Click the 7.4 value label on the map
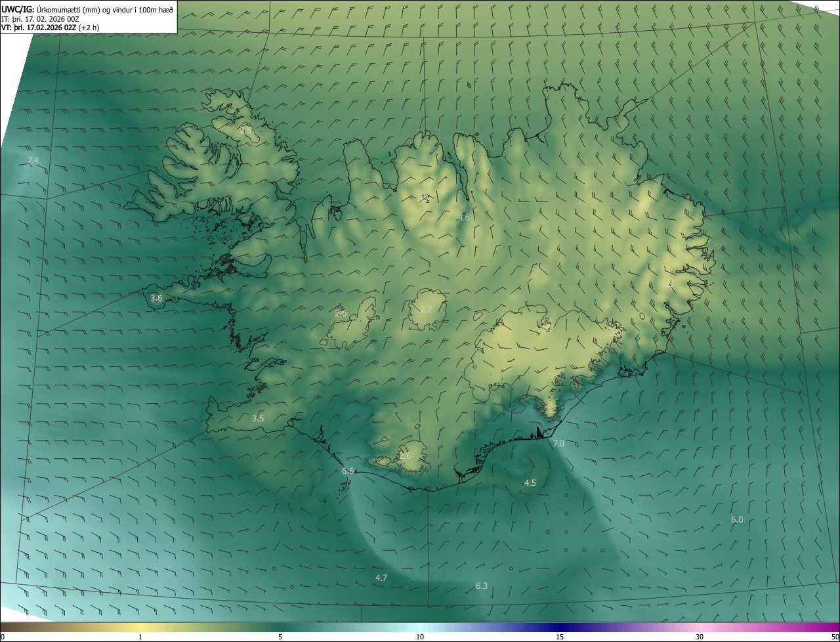The height and width of the screenshot is (642, 840). (x=33, y=161)
